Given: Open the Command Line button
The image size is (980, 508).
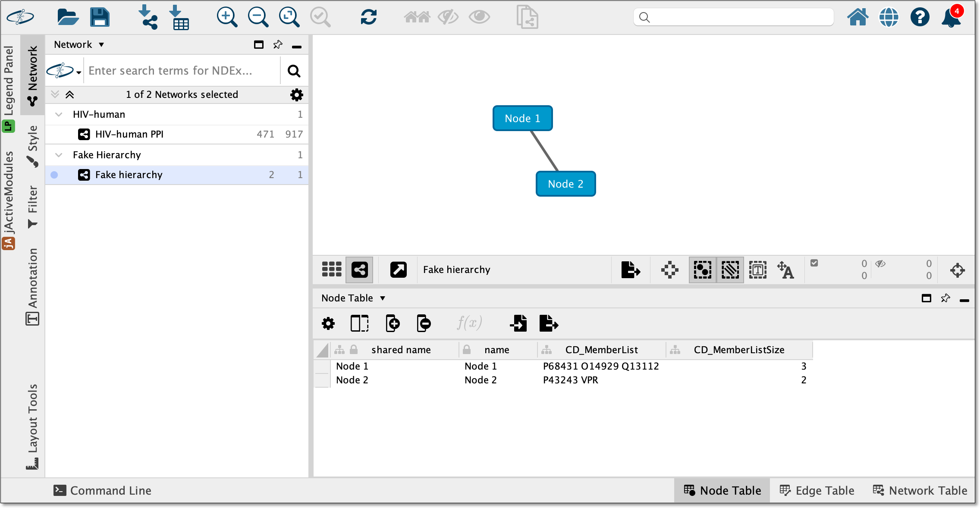Looking at the screenshot, I should [x=102, y=490].
